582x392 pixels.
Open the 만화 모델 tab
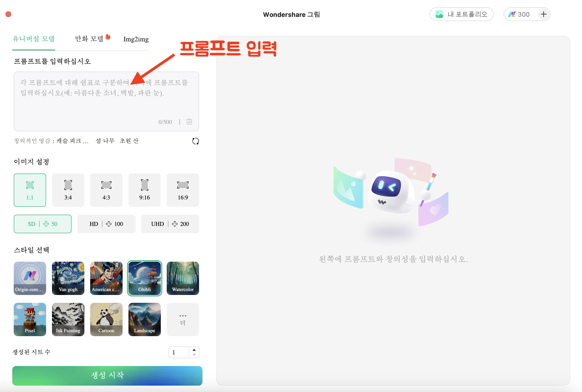coord(89,39)
